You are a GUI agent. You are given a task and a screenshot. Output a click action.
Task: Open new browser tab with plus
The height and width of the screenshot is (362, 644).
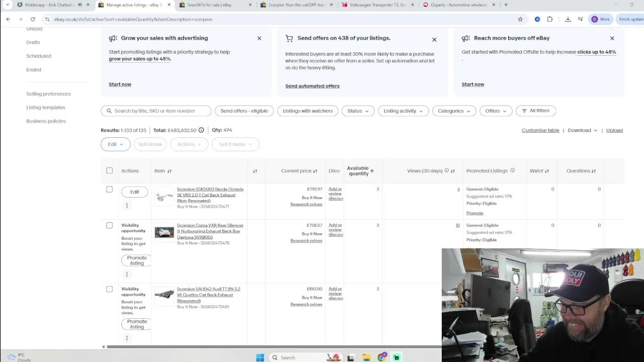click(506, 5)
